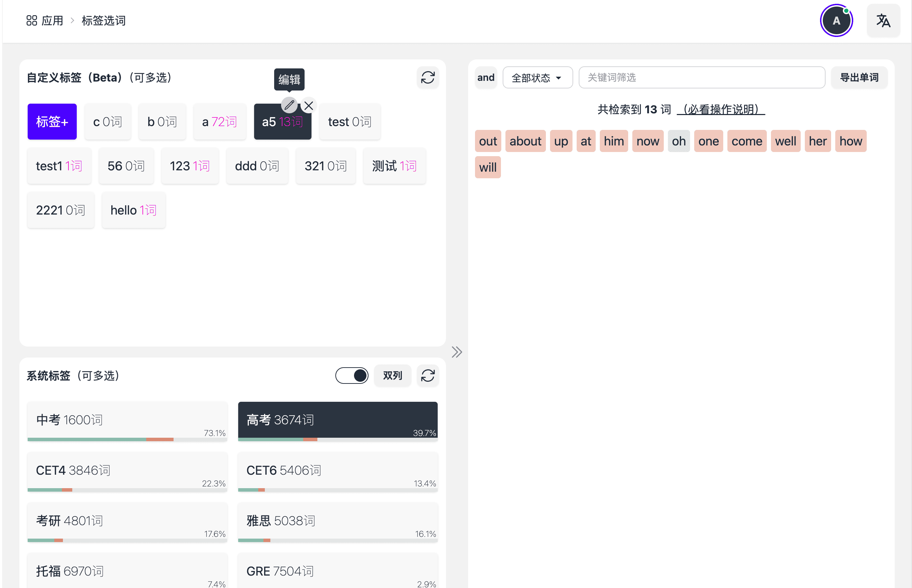Image resolution: width=912 pixels, height=588 pixels.
Task: Click the refresh/sync icon in tag panel
Action: pos(427,78)
